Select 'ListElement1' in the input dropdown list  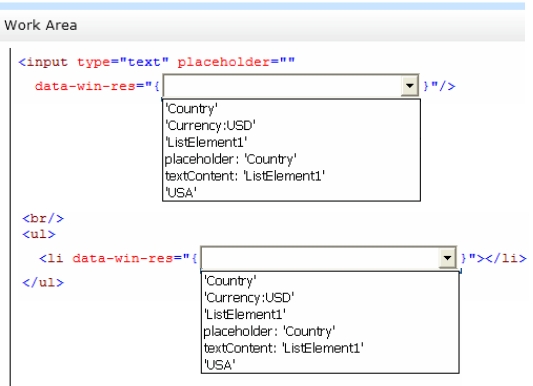click(x=291, y=142)
